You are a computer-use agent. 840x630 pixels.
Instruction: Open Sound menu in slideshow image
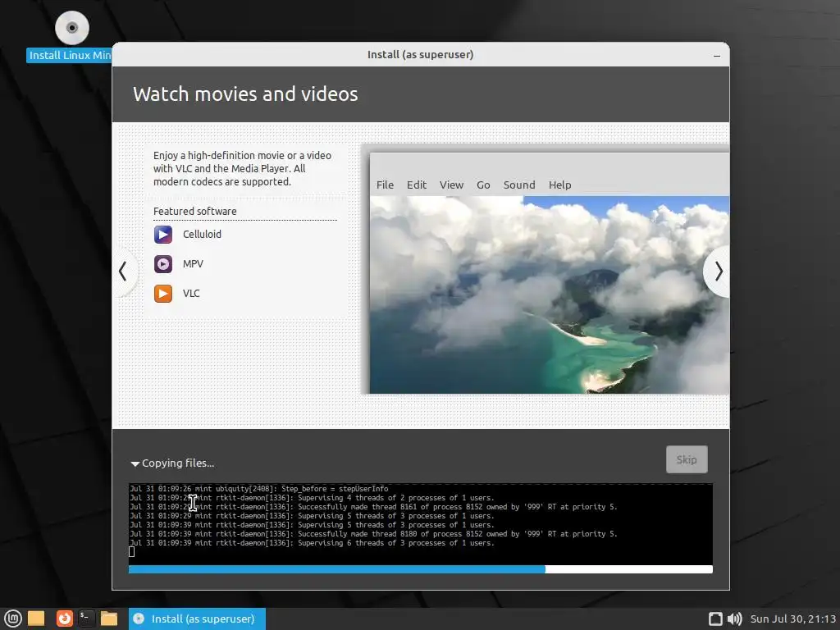pyautogui.click(x=519, y=185)
